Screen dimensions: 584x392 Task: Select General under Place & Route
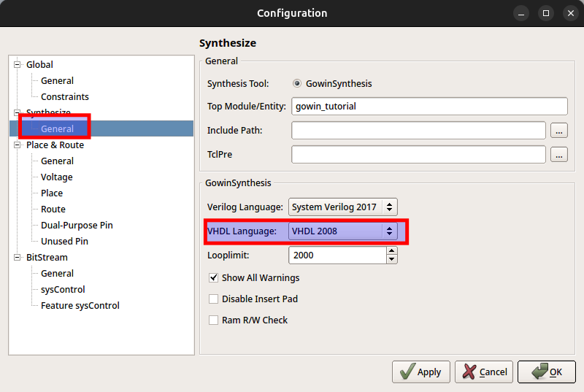(57, 161)
